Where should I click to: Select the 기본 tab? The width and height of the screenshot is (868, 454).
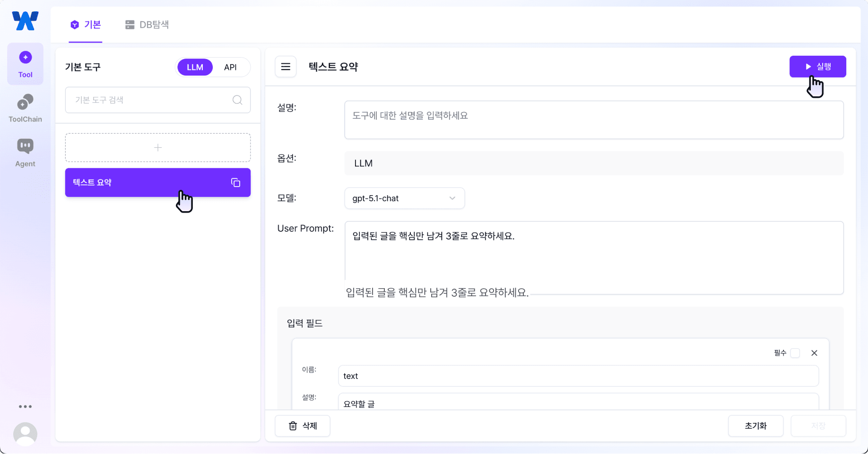pos(86,25)
